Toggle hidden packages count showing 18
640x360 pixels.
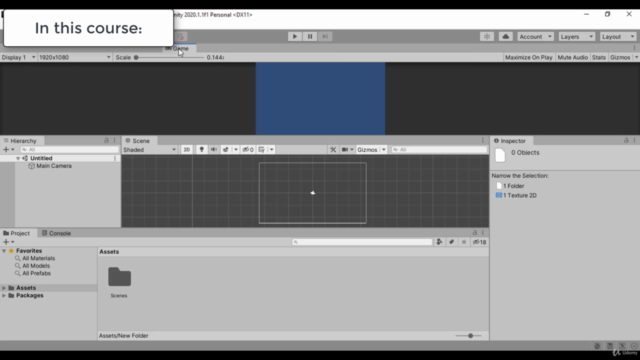coord(479,242)
